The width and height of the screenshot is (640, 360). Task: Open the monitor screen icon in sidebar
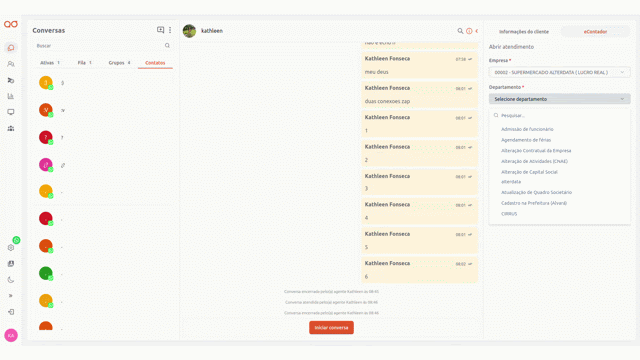point(11,112)
